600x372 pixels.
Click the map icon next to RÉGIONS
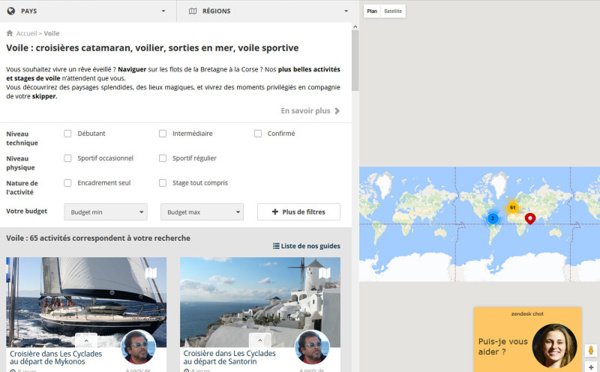pos(193,11)
